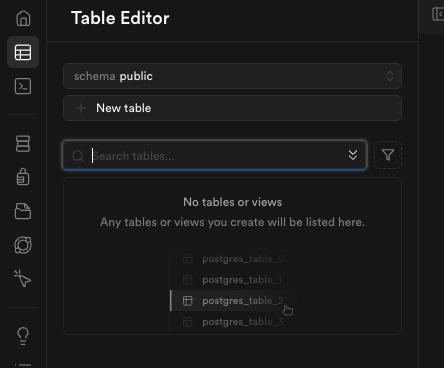Open the Advisors lightbulb icon

pyautogui.click(x=23, y=336)
